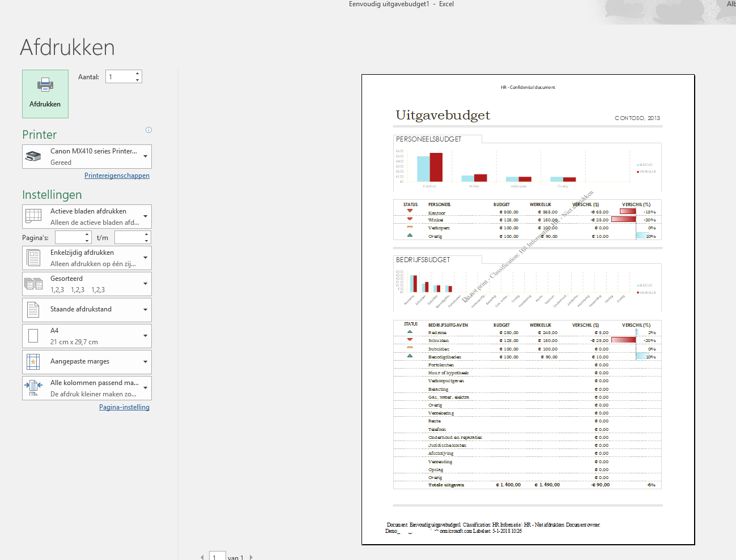This screenshot has height=560, width=736.
Task: Go to next preview page arrow
Action: click(x=251, y=557)
